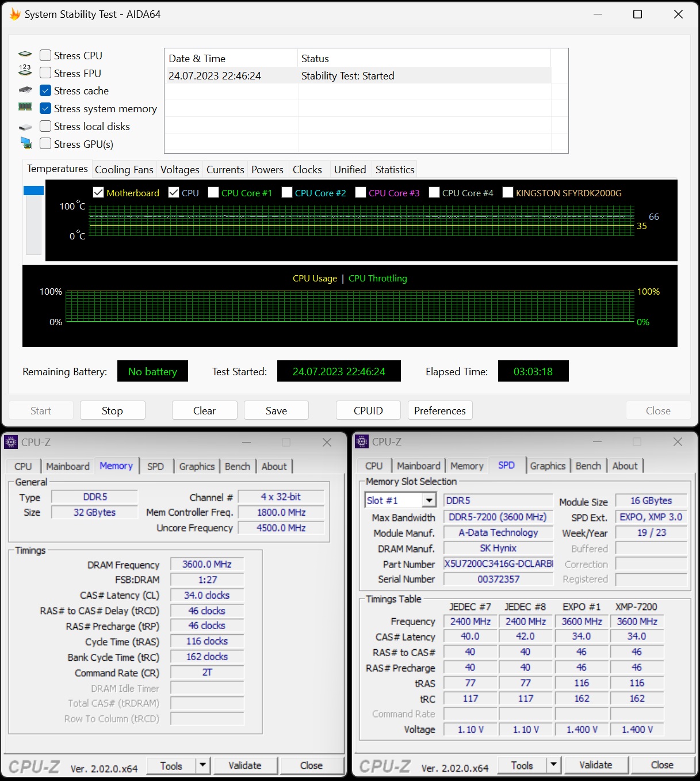Screen dimensions: 700x781
Task: Click the Stop button in AIDA64
Action: 112,410
